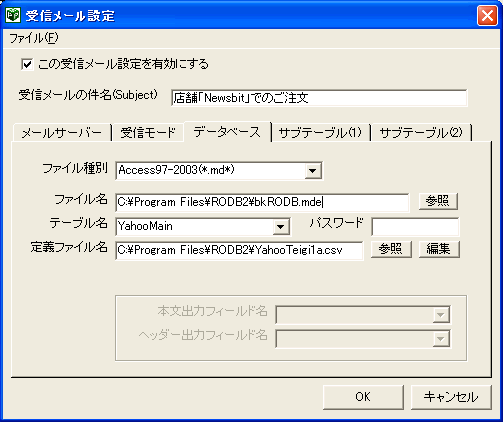Image resolution: width=503 pixels, height=422 pixels.
Task: Focus the 受信メールの件名 Subject text field
Action: coord(319,98)
